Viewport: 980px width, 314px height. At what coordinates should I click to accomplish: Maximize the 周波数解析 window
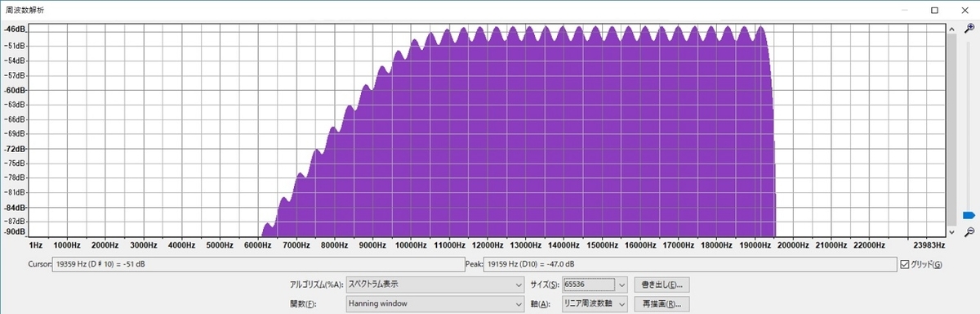tap(934, 10)
